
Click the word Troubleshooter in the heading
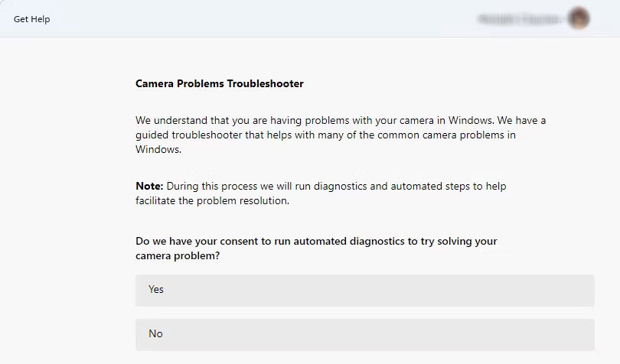265,83
